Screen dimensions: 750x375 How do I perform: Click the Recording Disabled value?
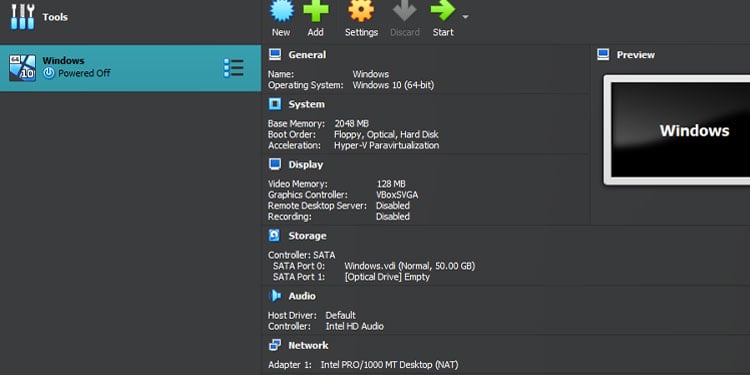(x=393, y=217)
